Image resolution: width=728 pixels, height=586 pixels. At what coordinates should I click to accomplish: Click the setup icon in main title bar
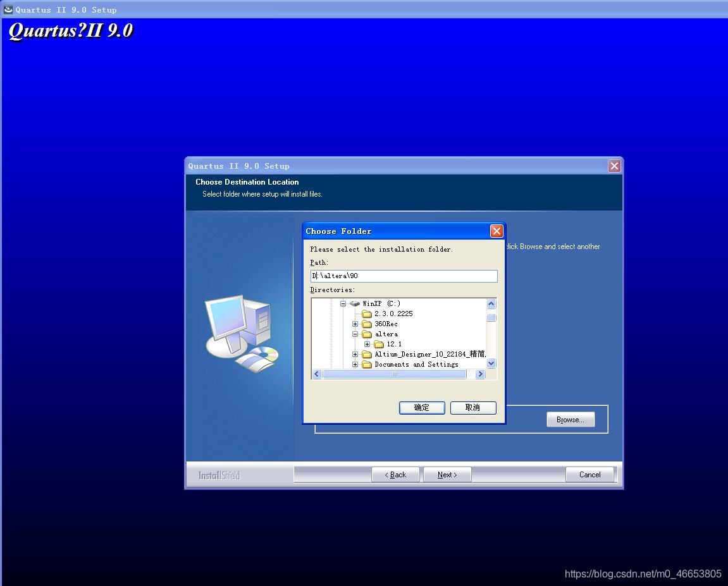click(x=8, y=9)
